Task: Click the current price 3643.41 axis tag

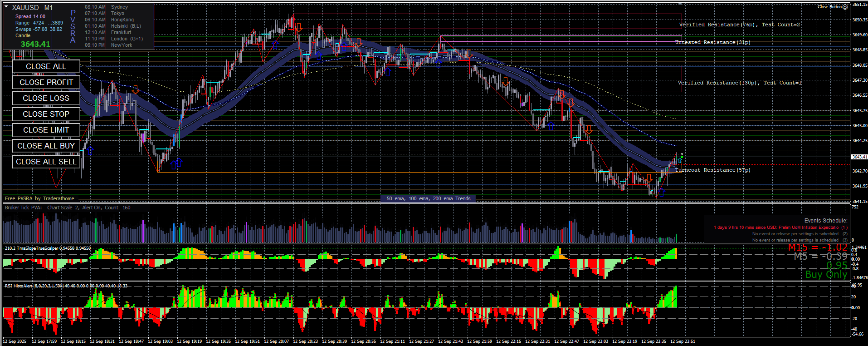Action: coord(859,157)
